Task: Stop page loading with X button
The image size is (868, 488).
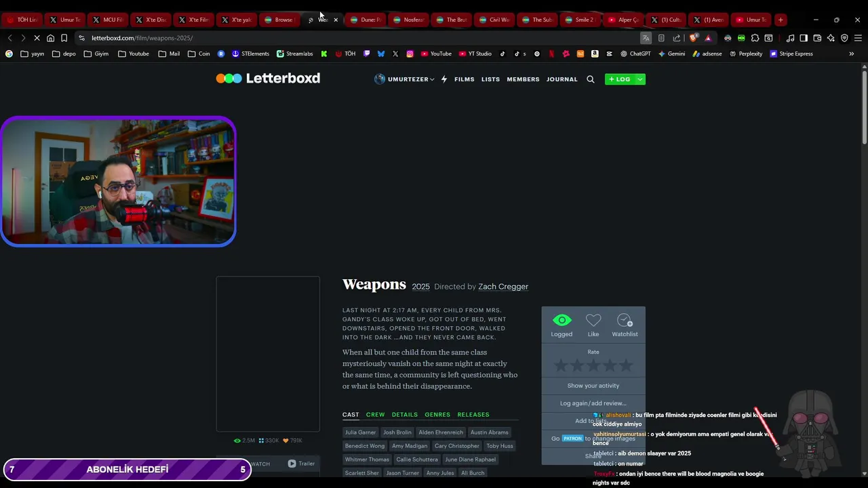Action: pos(37,38)
